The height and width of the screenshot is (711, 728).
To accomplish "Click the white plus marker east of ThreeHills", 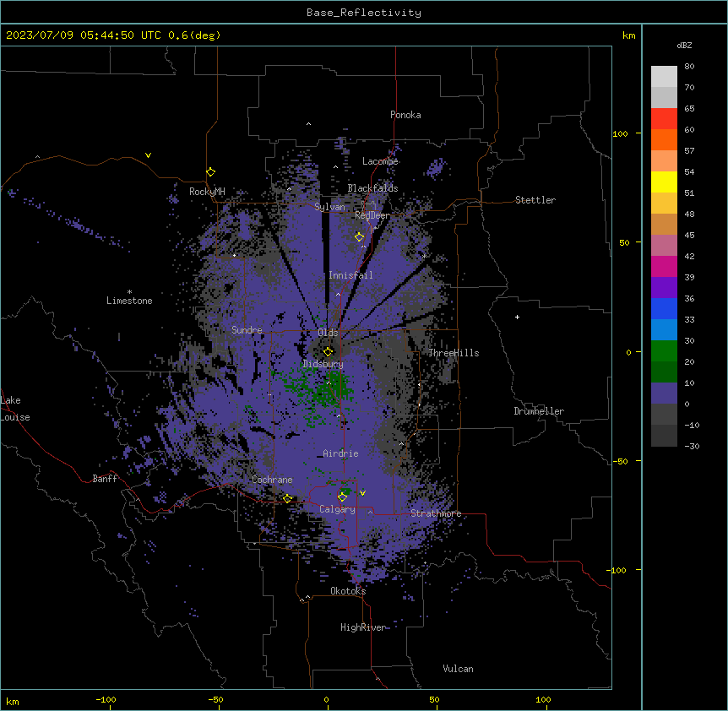I will tap(517, 317).
